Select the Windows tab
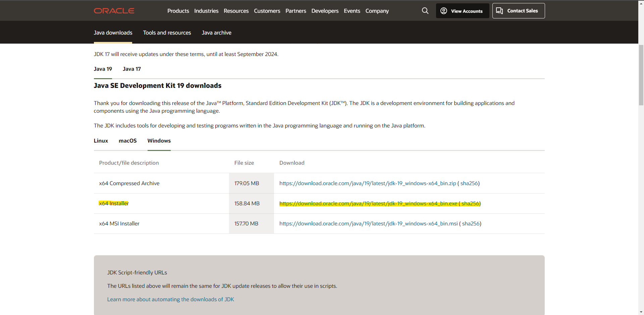The height and width of the screenshot is (315, 644). [159, 141]
